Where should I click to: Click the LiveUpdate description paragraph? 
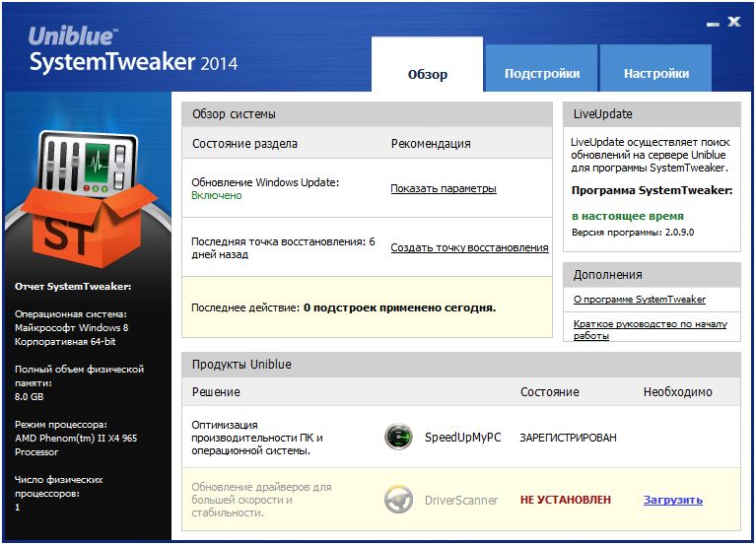pyautogui.click(x=650, y=155)
